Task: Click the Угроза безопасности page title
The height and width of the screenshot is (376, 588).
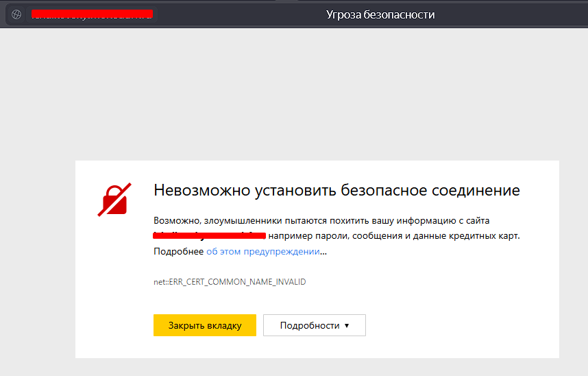Action: [x=380, y=14]
